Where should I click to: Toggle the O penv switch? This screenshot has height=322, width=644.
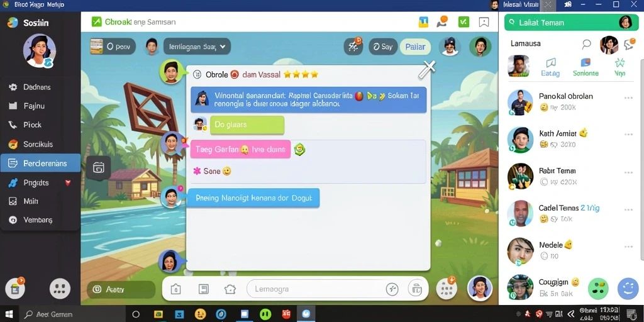113,47
